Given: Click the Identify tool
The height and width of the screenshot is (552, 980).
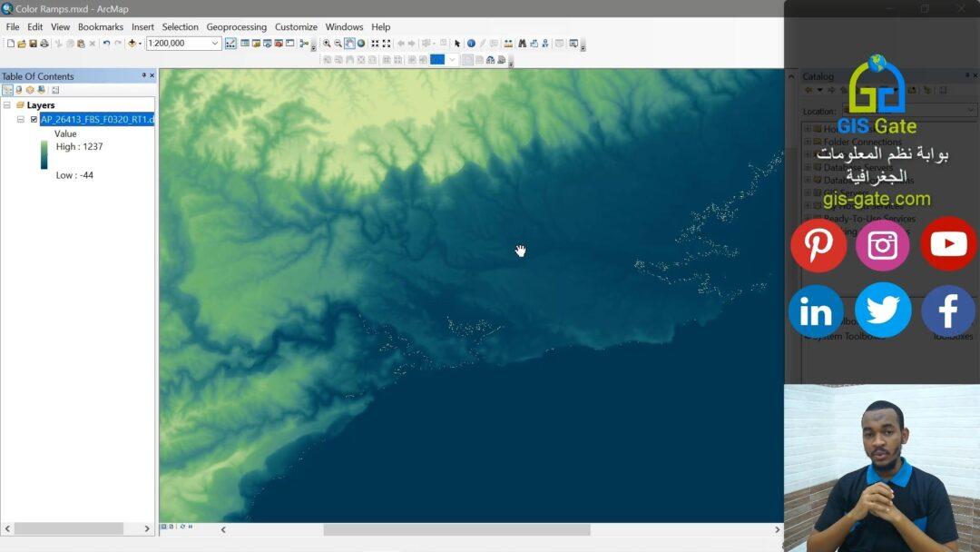Looking at the screenshot, I should pos(471,43).
